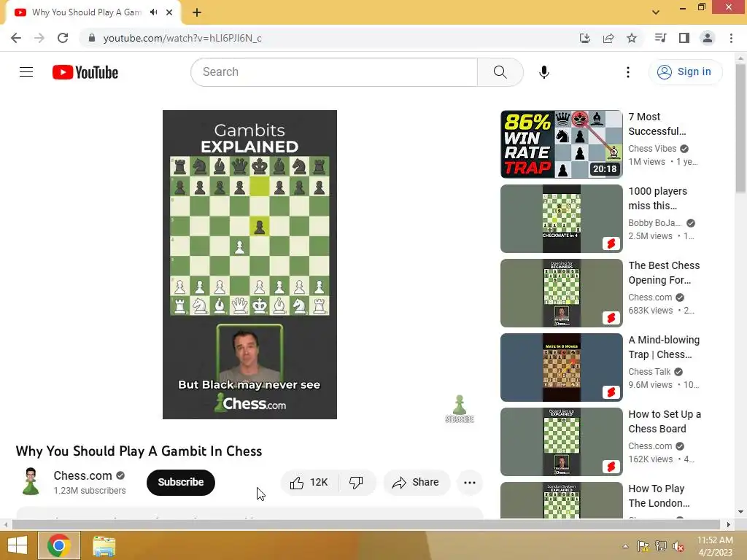
Task: Mute tab via speaker icon
Action: (x=153, y=12)
